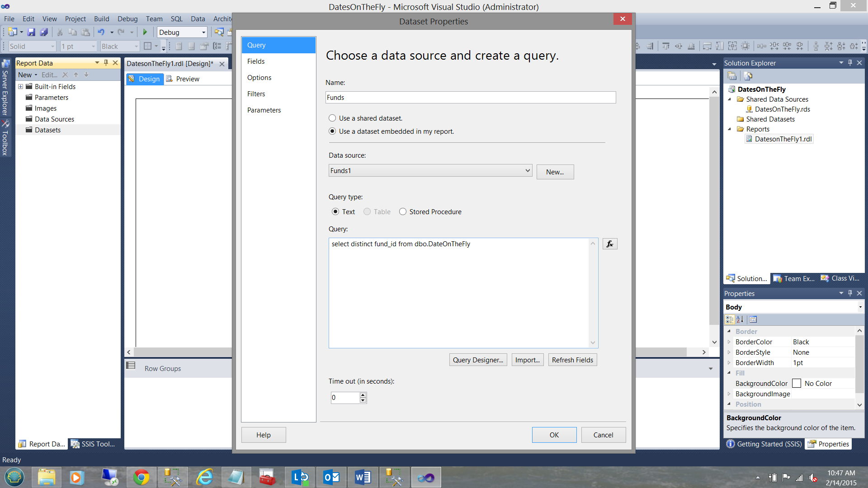Select the Stored Procedure query type
Viewport: 868px width, 488px height.
point(403,212)
